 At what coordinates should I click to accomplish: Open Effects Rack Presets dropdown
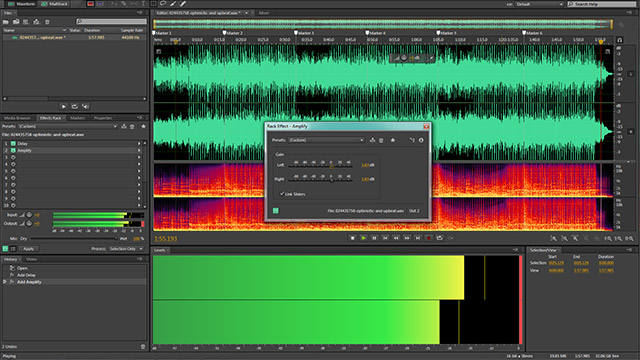click(68, 127)
